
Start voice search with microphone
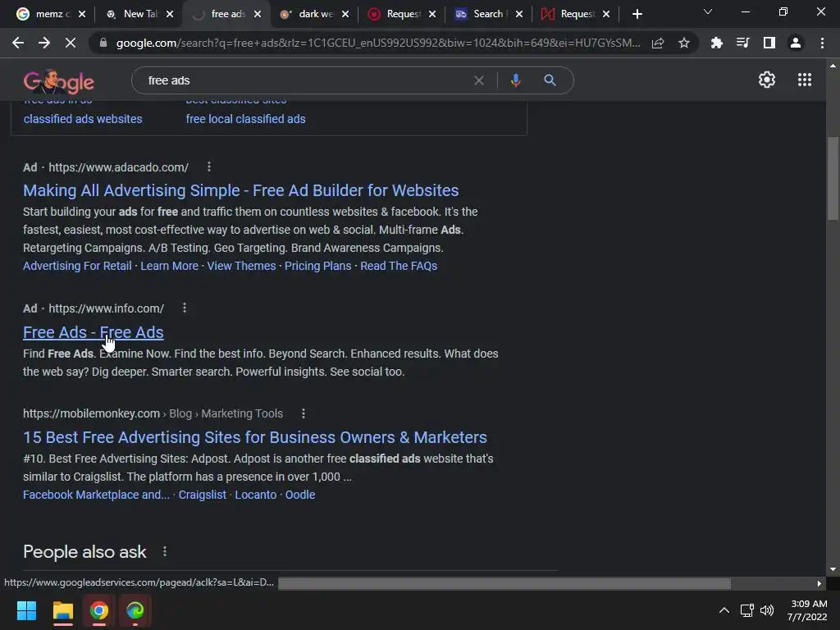515,80
